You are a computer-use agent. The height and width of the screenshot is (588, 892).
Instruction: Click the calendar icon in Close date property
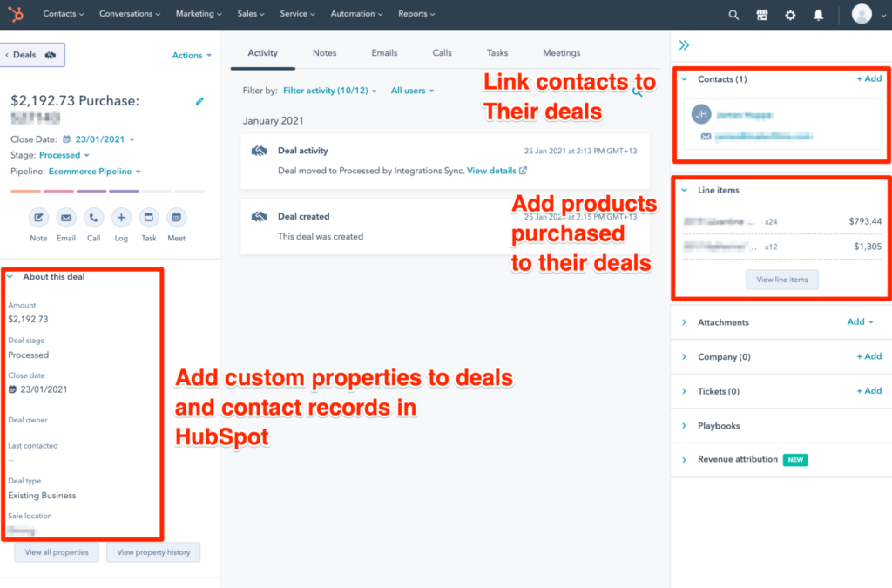[12, 389]
